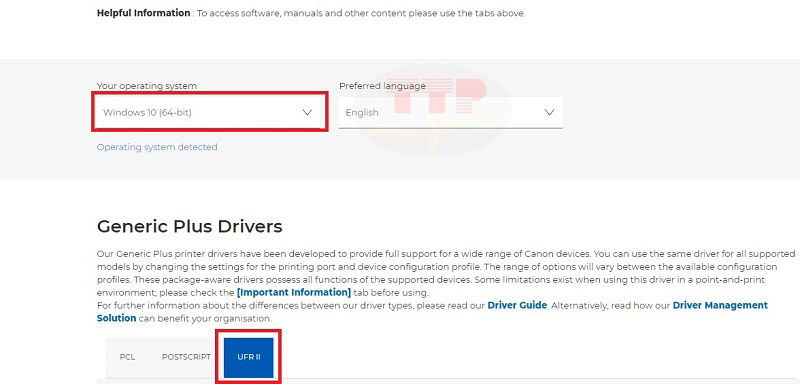Click the 'Your operating system' label
The image size is (800, 384).
[x=147, y=86]
